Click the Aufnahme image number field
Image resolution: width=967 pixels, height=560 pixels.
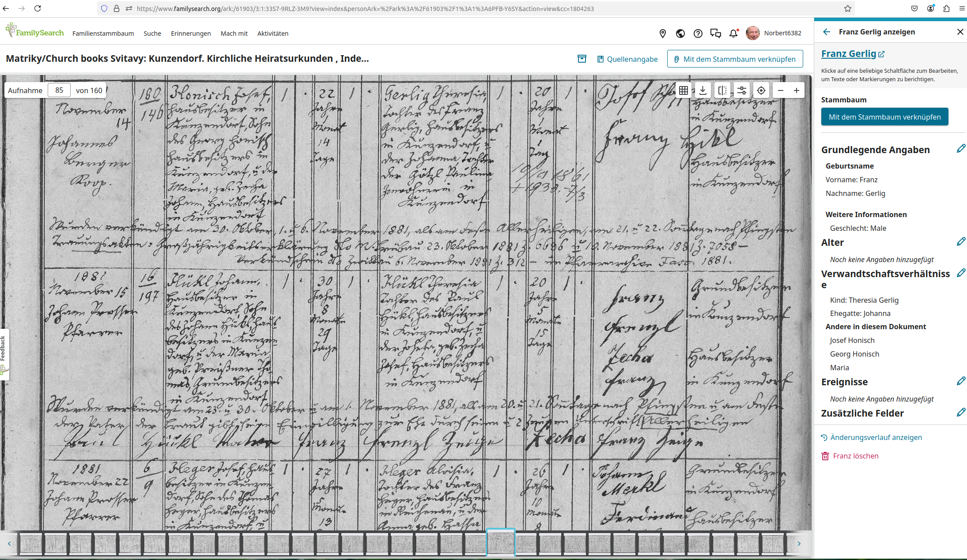point(59,90)
